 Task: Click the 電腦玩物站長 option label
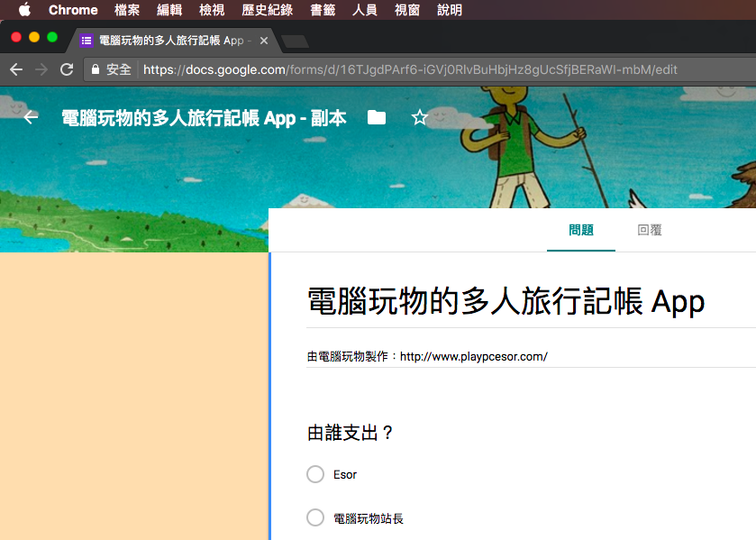(x=369, y=518)
